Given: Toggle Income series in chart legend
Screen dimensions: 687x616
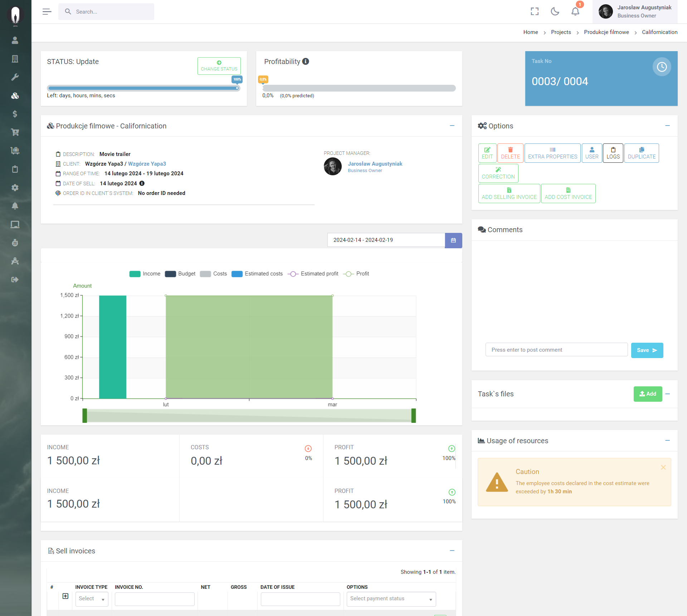Looking at the screenshot, I should pyautogui.click(x=145, y=274).
